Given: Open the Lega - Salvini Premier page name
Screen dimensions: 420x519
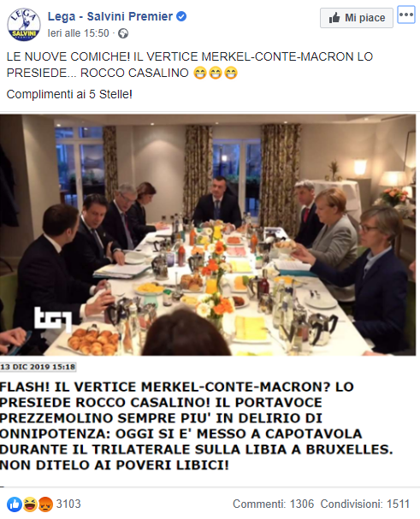Looking at the screenshot, I should point(110,16).
